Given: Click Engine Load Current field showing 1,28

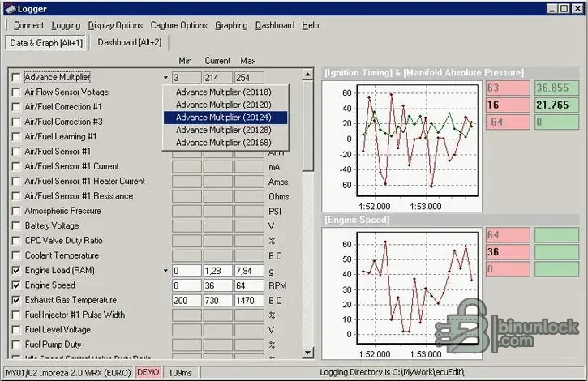Looking at the screenshot, I should click(x=218, y=271).
